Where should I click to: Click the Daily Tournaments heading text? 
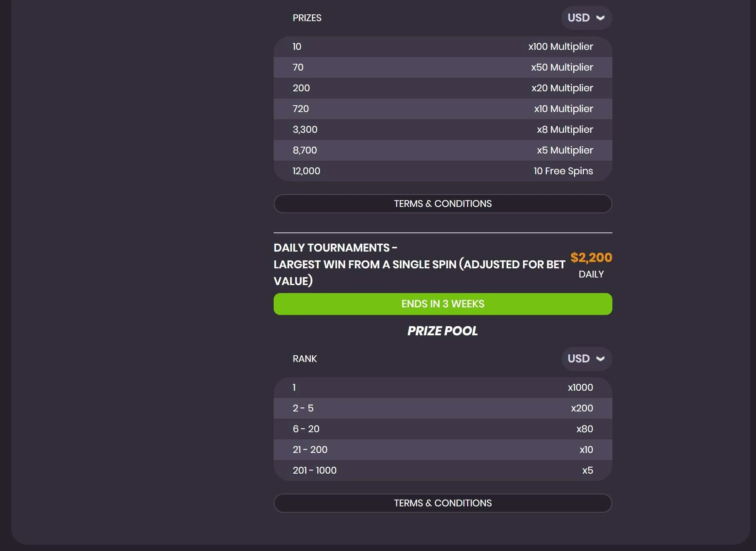click(x=419, y=264)
